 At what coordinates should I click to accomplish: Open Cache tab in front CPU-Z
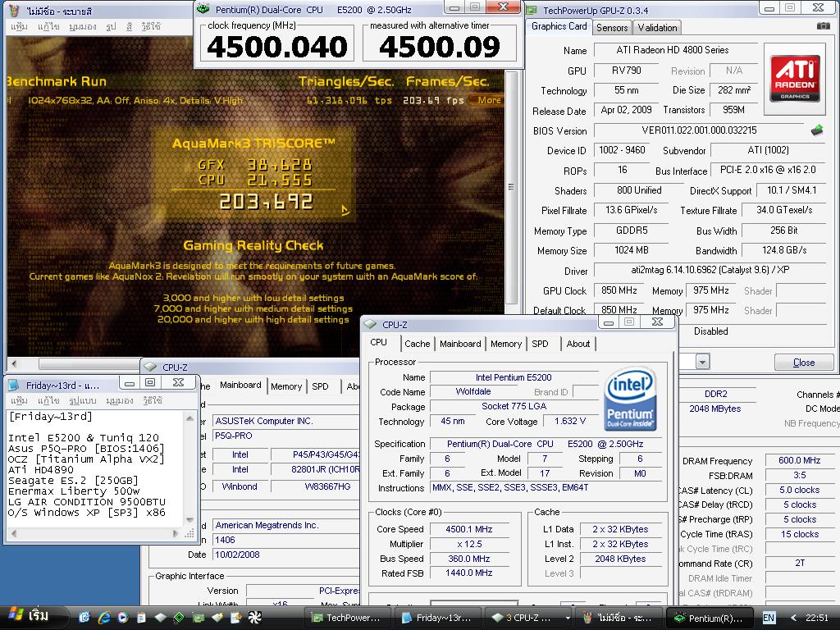pyautogui.click(x=417, y=344)
